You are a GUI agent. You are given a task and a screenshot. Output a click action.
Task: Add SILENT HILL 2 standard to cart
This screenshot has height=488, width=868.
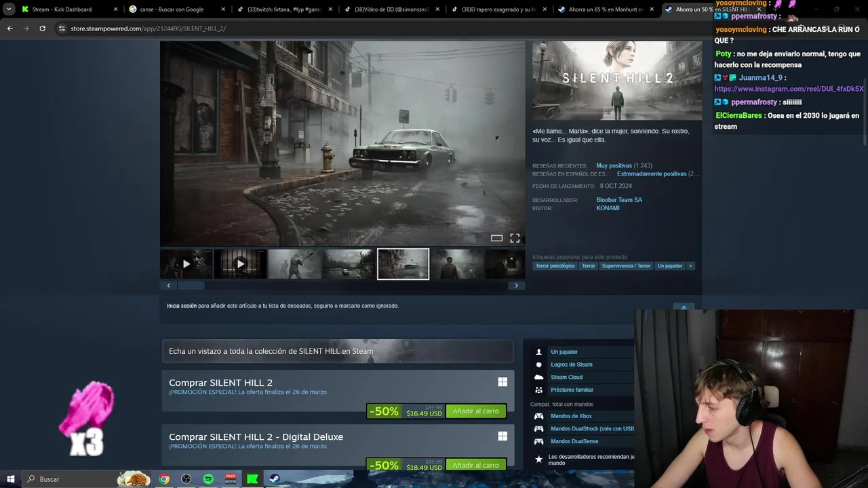click(x=476, y=411)
